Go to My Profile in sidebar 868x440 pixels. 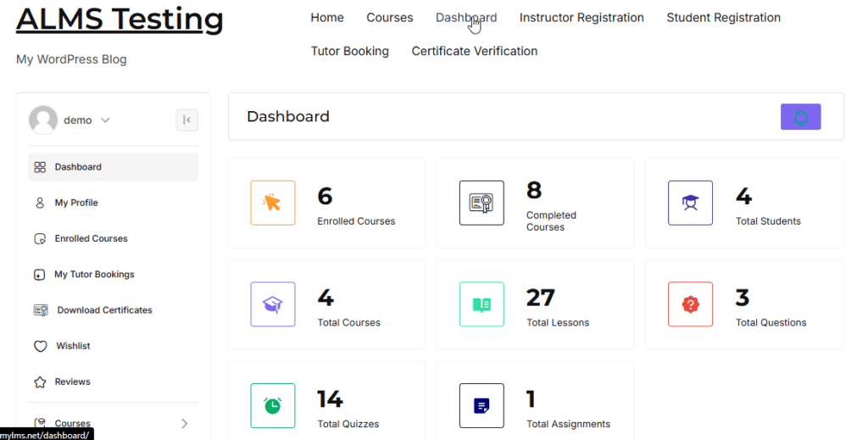click(x=76, y=203)
